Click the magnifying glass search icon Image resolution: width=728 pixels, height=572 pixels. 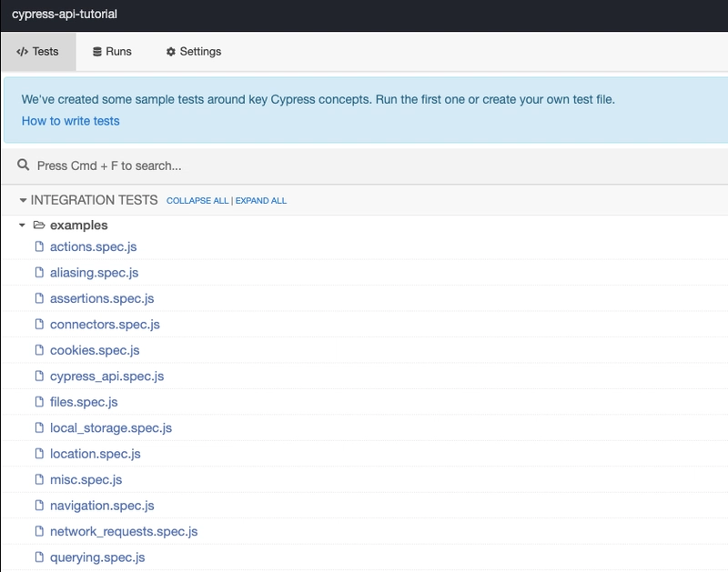(x=24, y=165)
